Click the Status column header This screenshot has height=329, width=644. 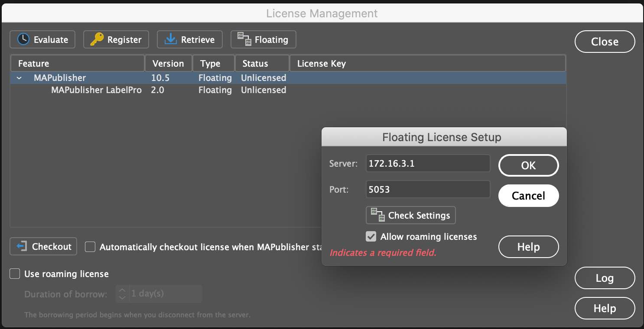coord(262,63)
